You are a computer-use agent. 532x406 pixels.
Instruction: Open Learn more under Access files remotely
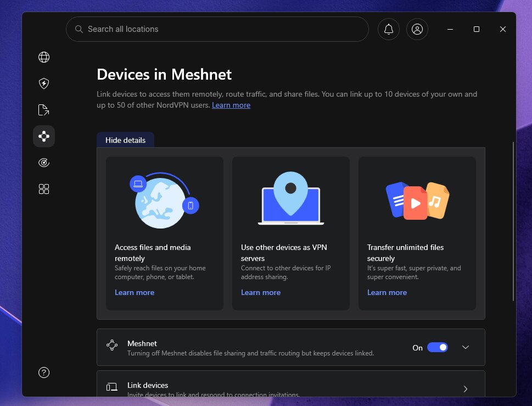(x=135, y=292)
